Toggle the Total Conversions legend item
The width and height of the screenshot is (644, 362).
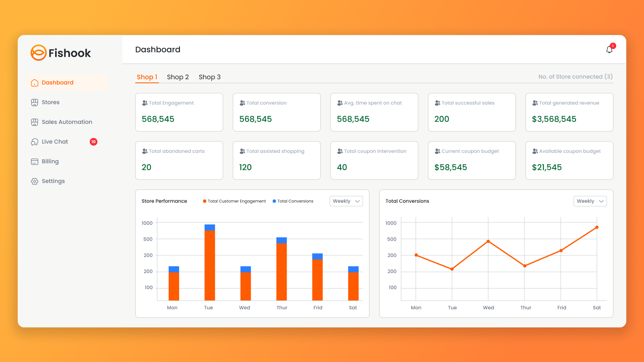(x=293, y=201)
